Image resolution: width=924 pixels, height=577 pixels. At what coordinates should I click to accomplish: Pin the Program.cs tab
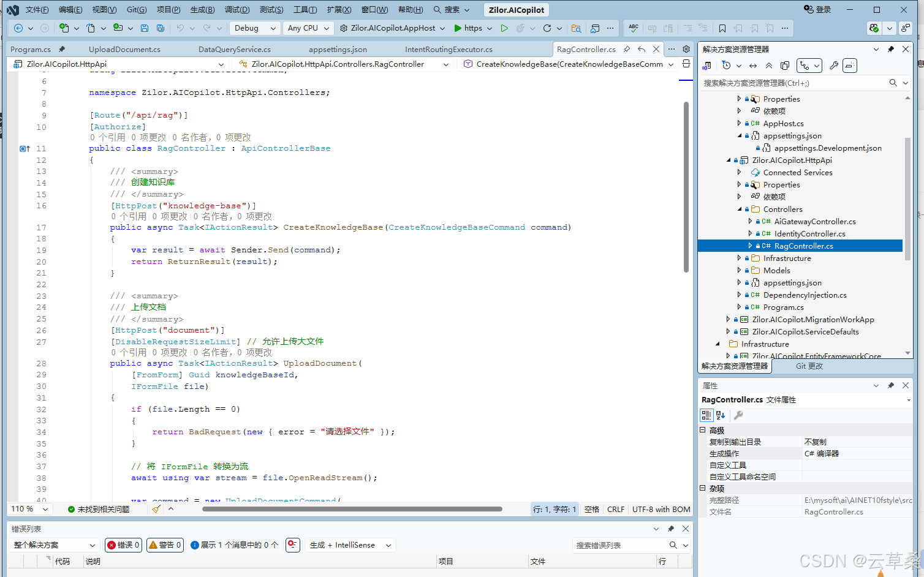point(62,49)
